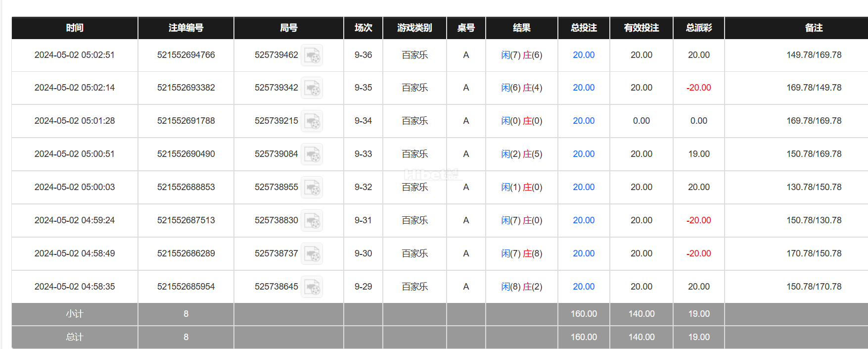Click the 局号 column header
The width and height of the screenshot is (868, 349).
(x=289, y=28)
